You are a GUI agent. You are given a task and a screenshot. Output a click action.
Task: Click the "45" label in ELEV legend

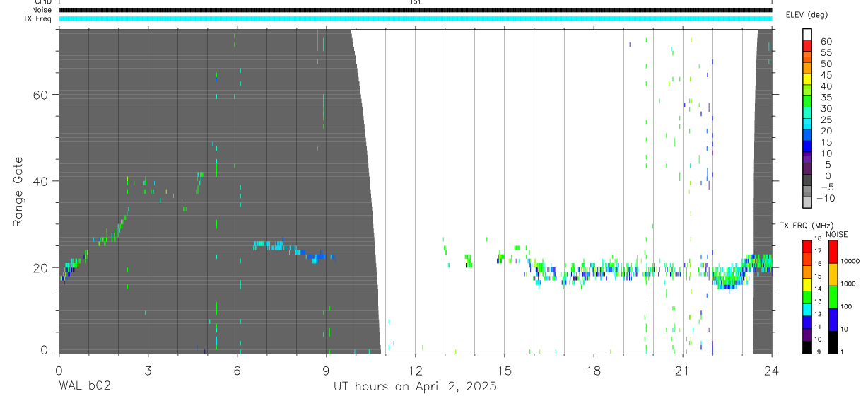pos(826,75)
